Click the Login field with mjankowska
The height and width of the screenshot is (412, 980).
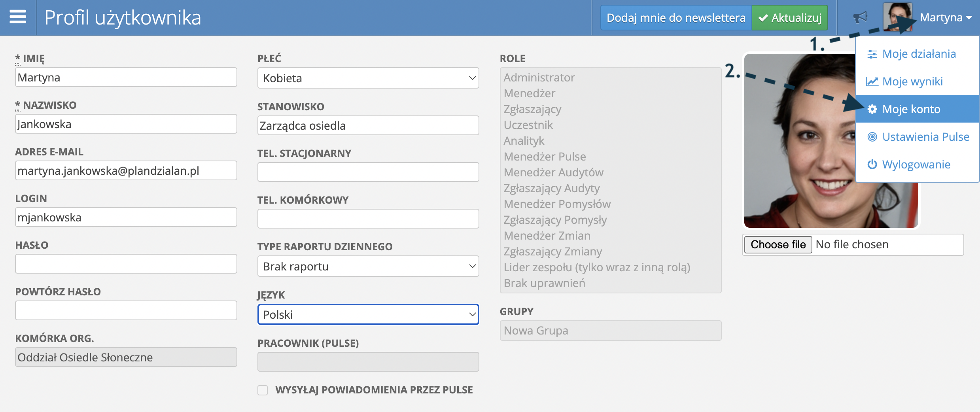[126, 217]
